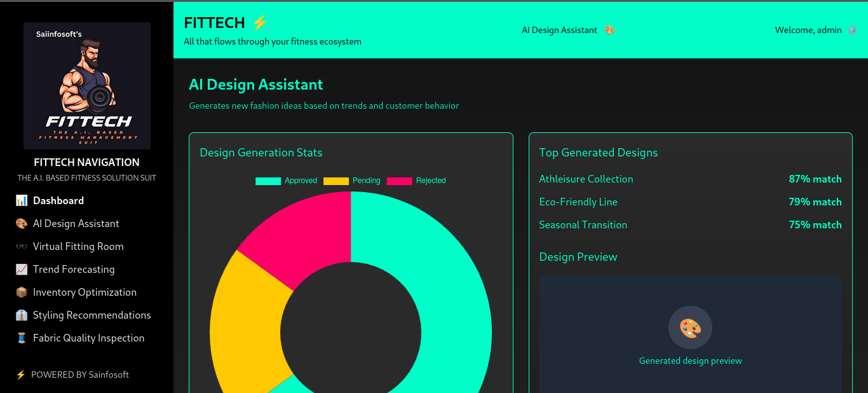Open the Dashboard menu item
This screenshot has width=868, height=393.
click(58, 201)
